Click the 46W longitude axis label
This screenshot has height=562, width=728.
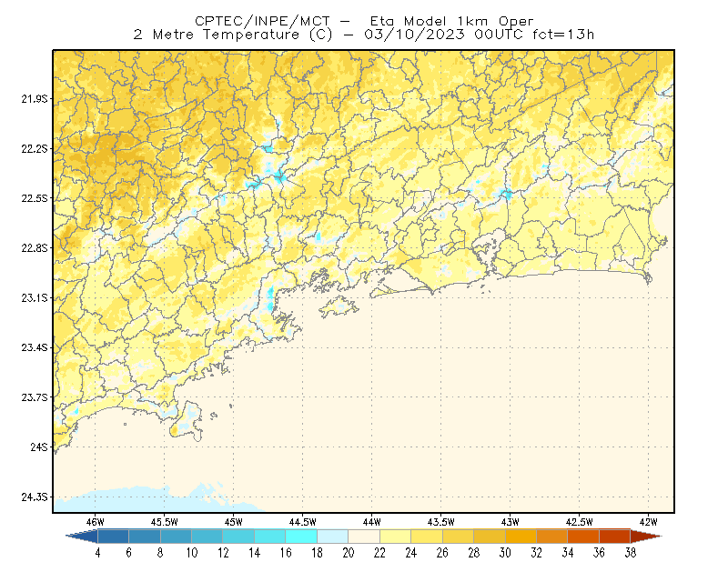click(x=96, y=522)
